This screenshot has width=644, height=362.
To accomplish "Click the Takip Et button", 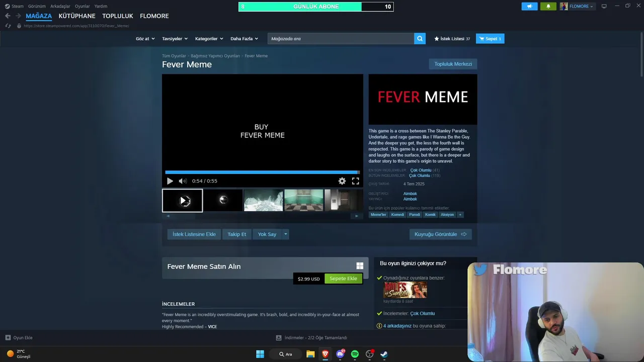I will click(x=237, y=234).
